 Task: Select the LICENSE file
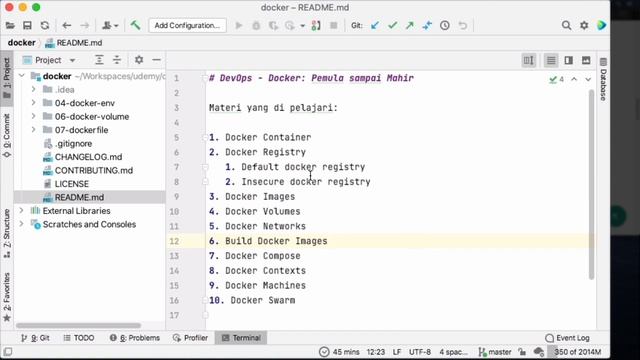pyautogui.click(x=72, y=184)
